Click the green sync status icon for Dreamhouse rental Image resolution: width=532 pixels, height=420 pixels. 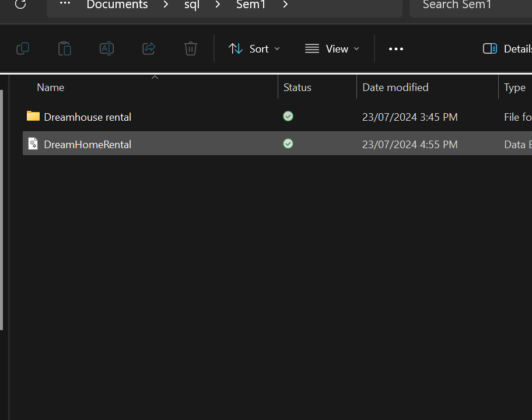tap(288, 117)
